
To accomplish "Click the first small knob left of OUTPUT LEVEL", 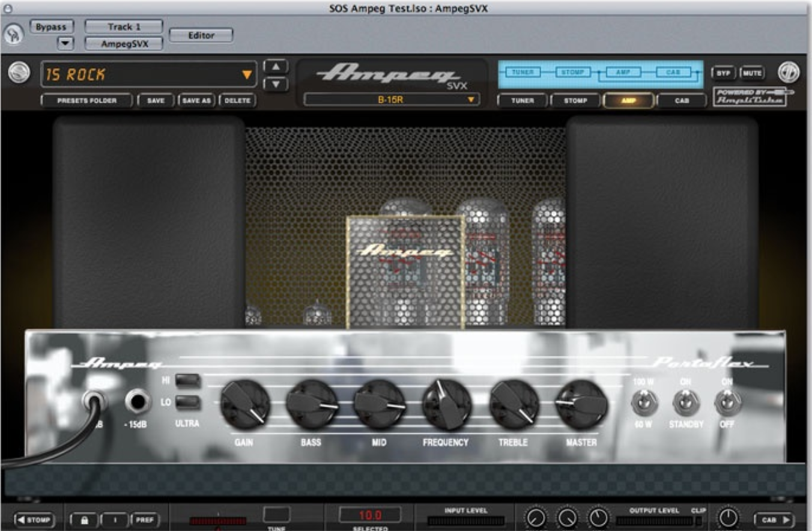I will pyautogui.click(x=535, y=518).
